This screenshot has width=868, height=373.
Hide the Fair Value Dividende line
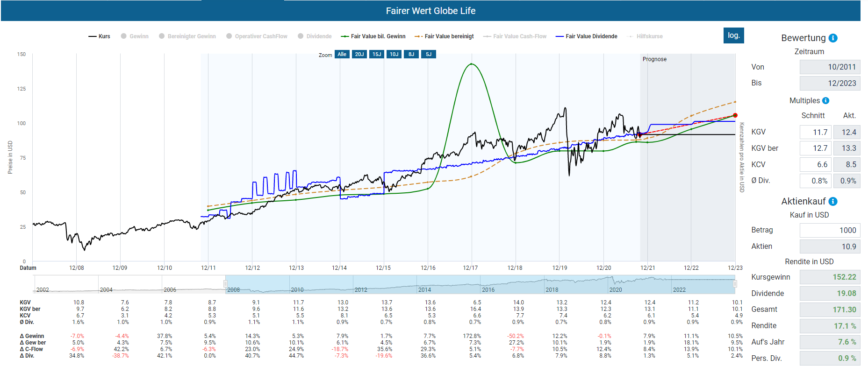(587, 36)
